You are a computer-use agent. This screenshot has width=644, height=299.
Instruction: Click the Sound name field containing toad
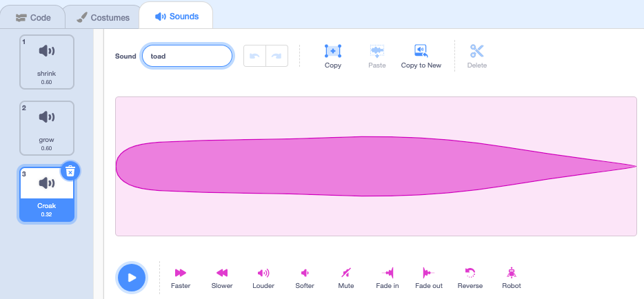[188, 56]
